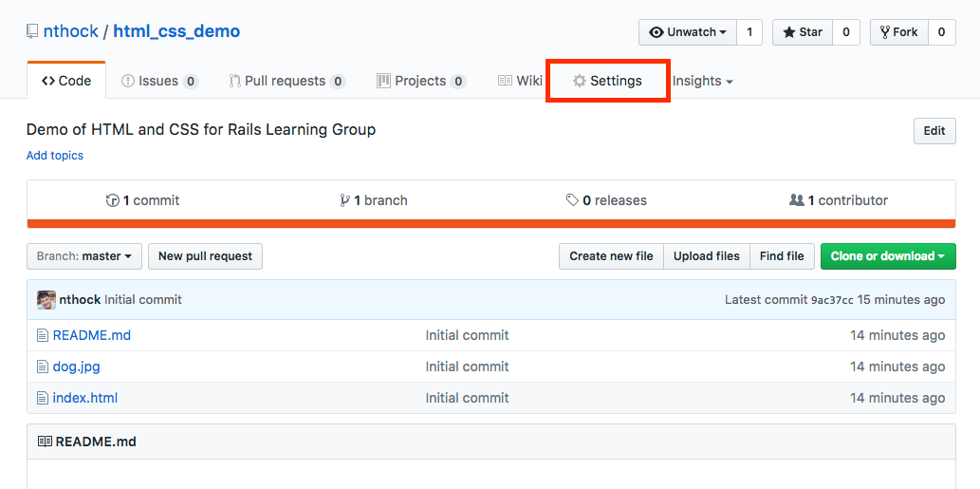The width and height of the screenshot is (980, 489).
Task: Click the contributors people icon
Action: (x=797, y=200)
